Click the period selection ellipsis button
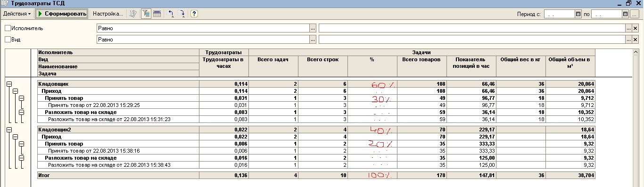The height and width of the screenshot is (187, 644). coord(635,14)
